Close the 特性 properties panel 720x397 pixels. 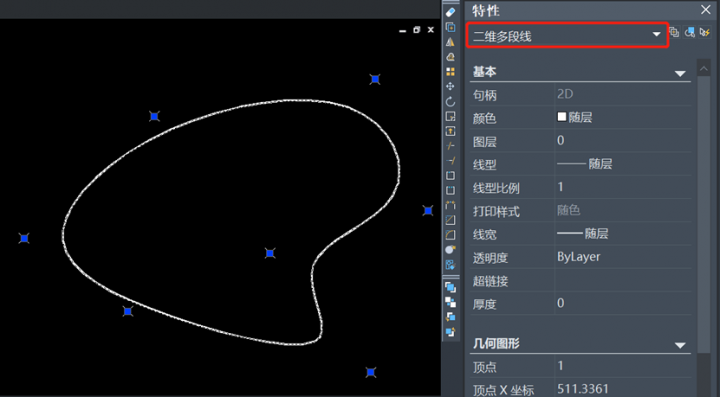706,10
